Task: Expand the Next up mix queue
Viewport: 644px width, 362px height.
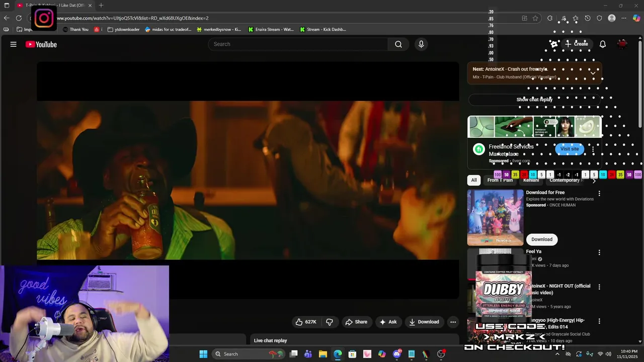Action: click(x=593, y=73)
